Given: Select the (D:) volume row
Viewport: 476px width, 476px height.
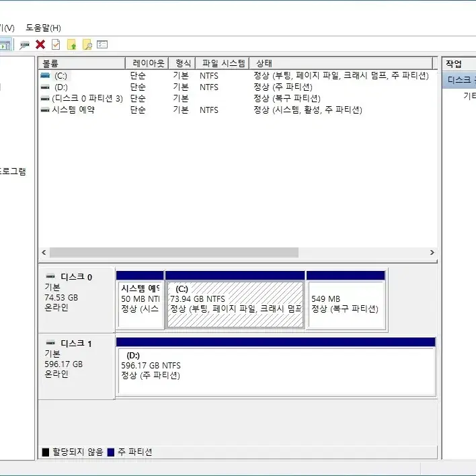Looking at the screenshot, I should tap(237, 87).
